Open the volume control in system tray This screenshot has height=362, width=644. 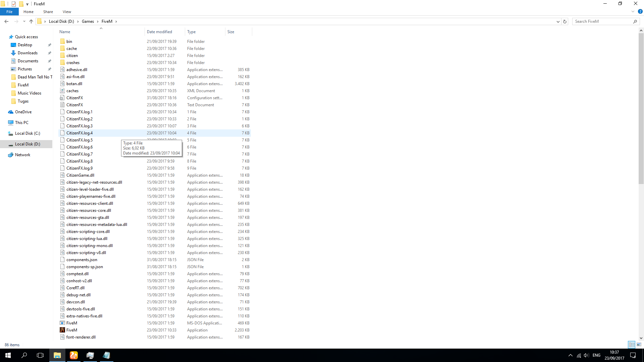[x=586, y=355]
